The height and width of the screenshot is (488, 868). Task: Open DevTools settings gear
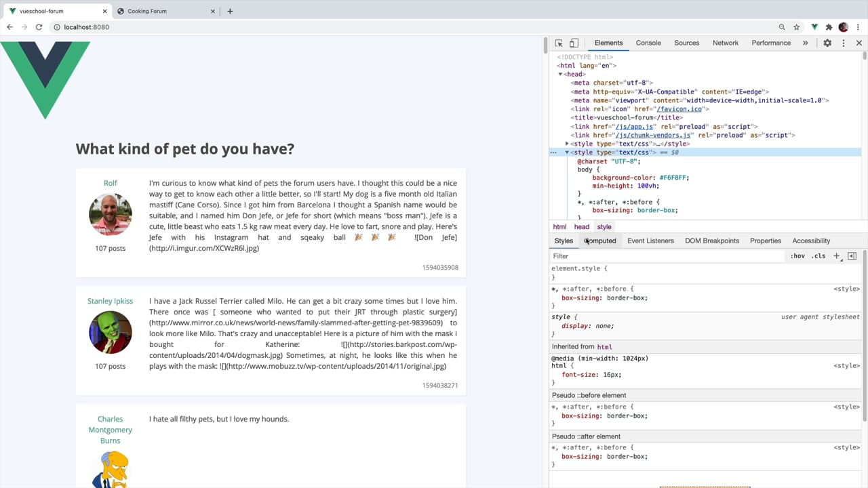827,43
